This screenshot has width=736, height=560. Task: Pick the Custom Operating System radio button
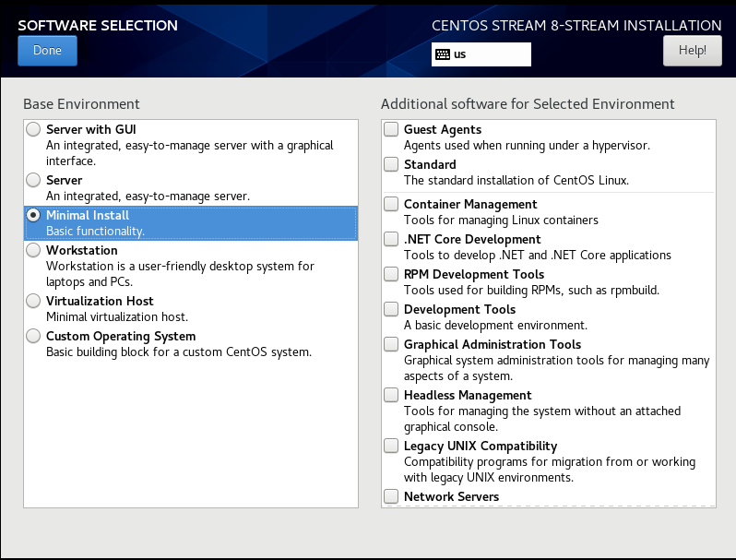tap(33, 336)
